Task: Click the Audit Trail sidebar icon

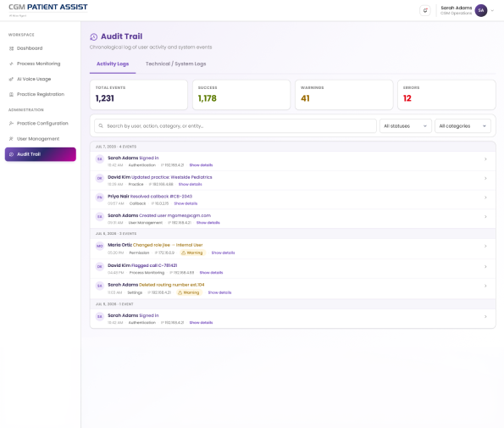Action: [11, 154]
